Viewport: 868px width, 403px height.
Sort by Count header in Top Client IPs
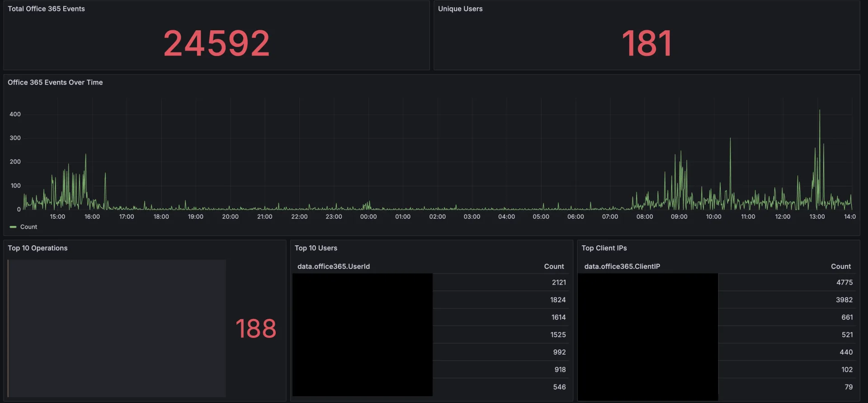841,267
